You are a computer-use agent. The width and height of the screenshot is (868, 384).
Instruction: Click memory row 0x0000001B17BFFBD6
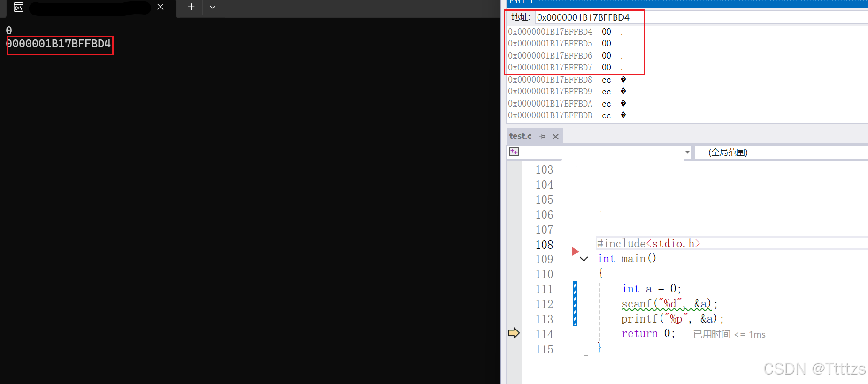click(x=566, y=56)
